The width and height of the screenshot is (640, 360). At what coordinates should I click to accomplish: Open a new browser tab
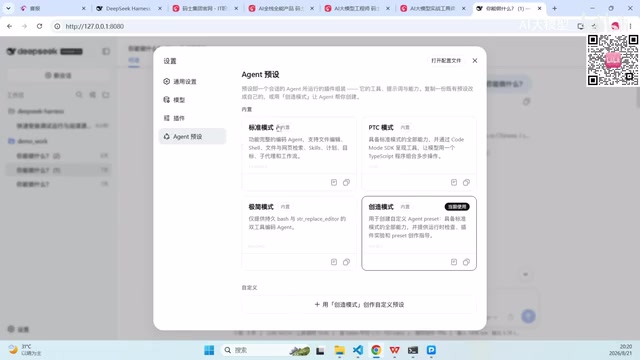pyautogui.click(x=554, y=8)
